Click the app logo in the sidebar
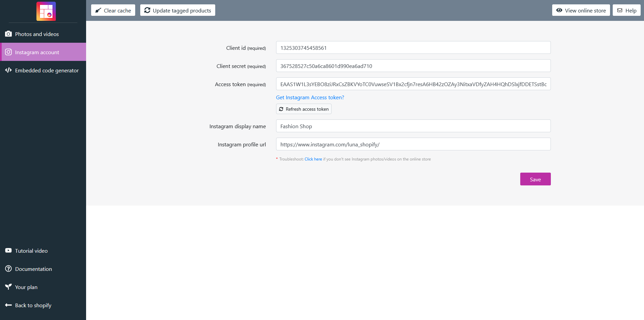This screenshot has height=320, width=644. tap(46, 11)
